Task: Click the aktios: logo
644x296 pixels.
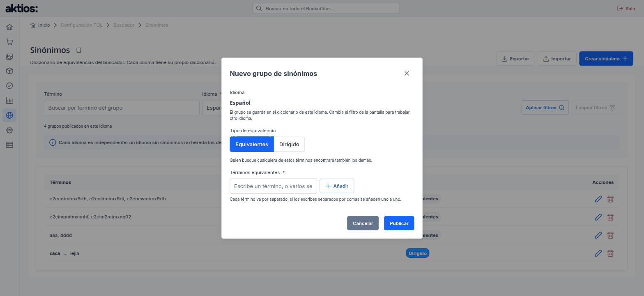Action: (x=21, y=8)
